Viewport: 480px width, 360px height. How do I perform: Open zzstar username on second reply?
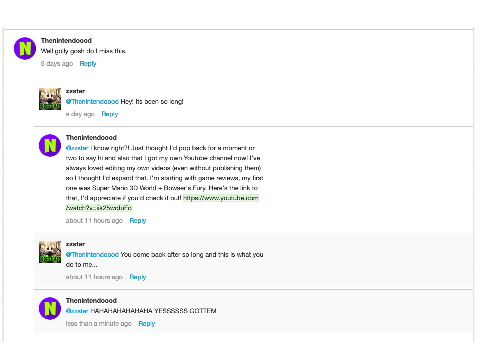coord(75,244)
